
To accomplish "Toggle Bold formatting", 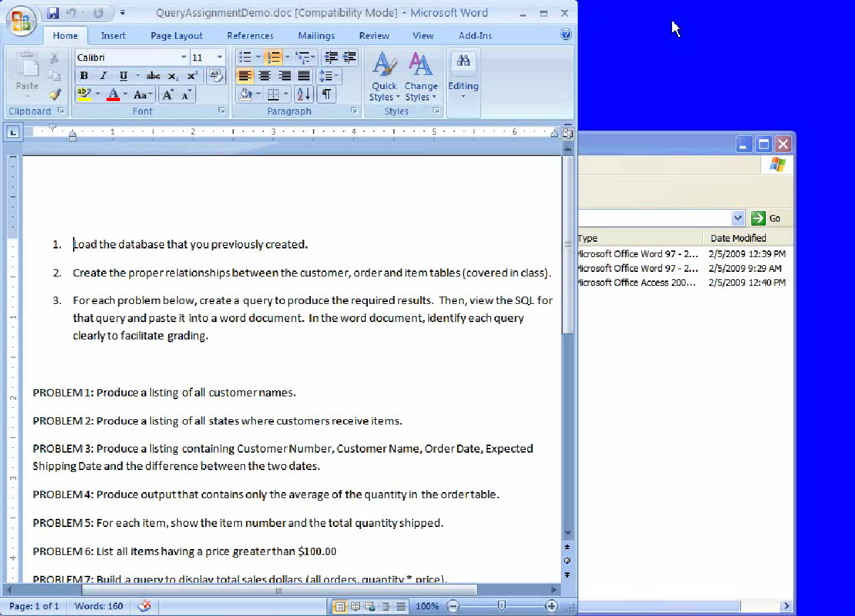I will coord(84,76).
